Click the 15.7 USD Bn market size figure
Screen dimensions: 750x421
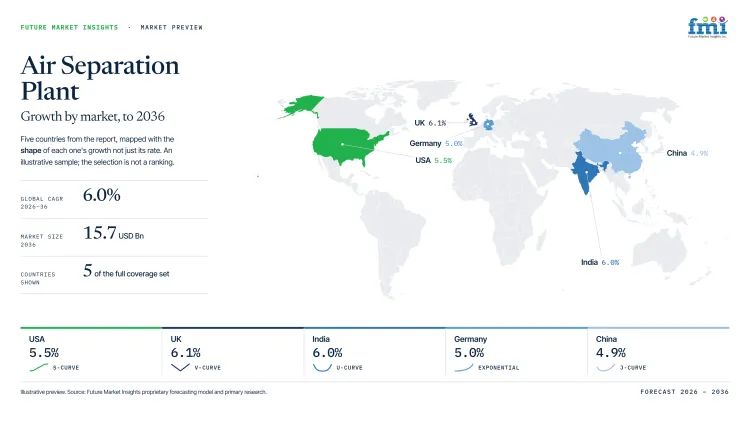[113, 233]
